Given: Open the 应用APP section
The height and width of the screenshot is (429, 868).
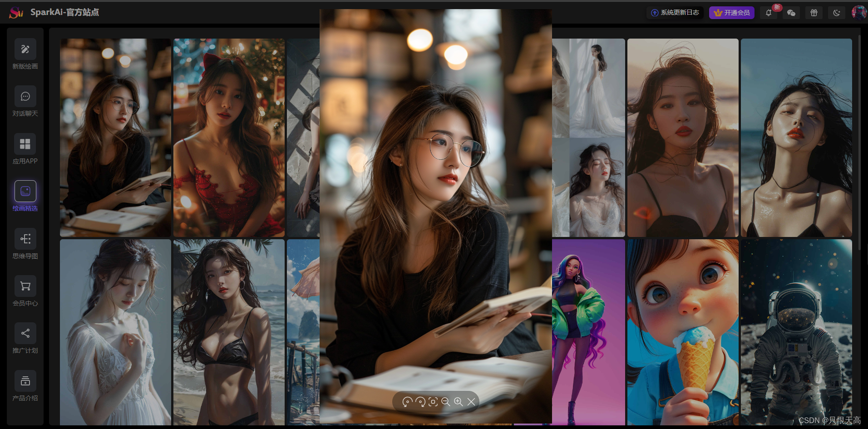Looking at the screenshot, I should [x=25, y=149].
